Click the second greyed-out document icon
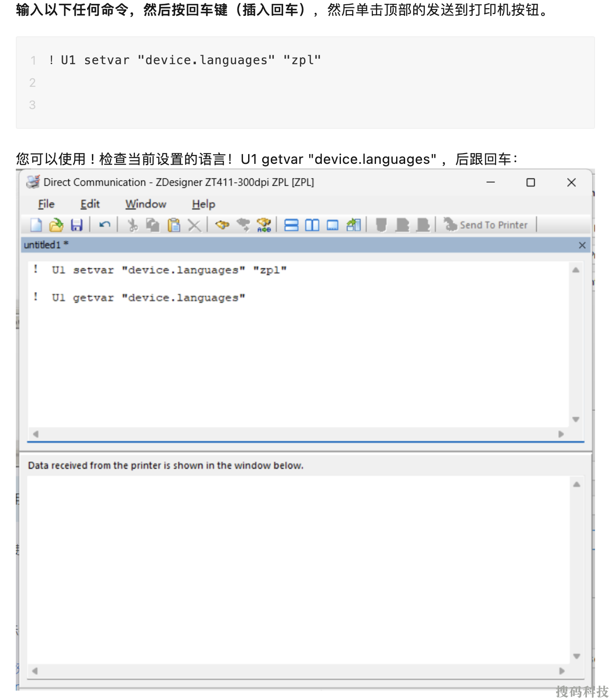 pos(402,225)
